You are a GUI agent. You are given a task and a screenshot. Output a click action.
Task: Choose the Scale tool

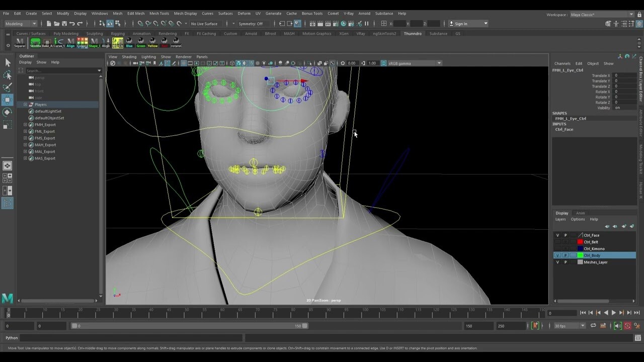tap(7, 124)
